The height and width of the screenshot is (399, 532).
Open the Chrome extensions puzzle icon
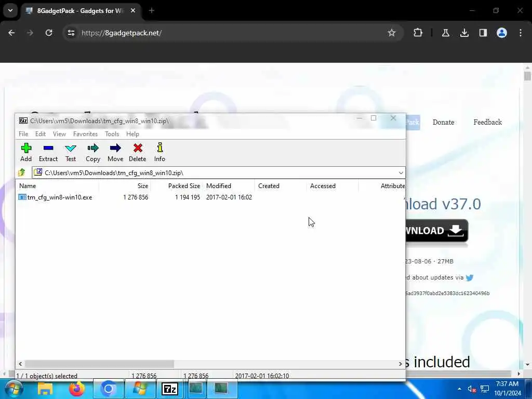coord(418,33)
